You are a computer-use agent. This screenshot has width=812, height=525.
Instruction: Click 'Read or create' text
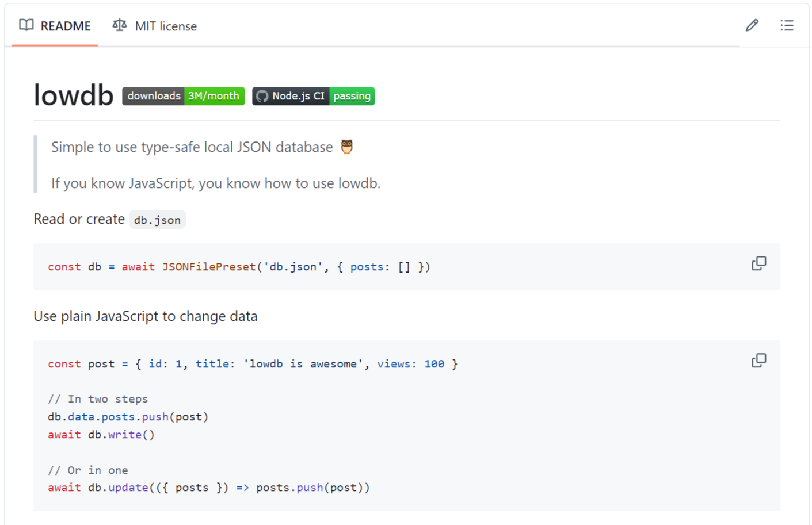coord(79,219)
